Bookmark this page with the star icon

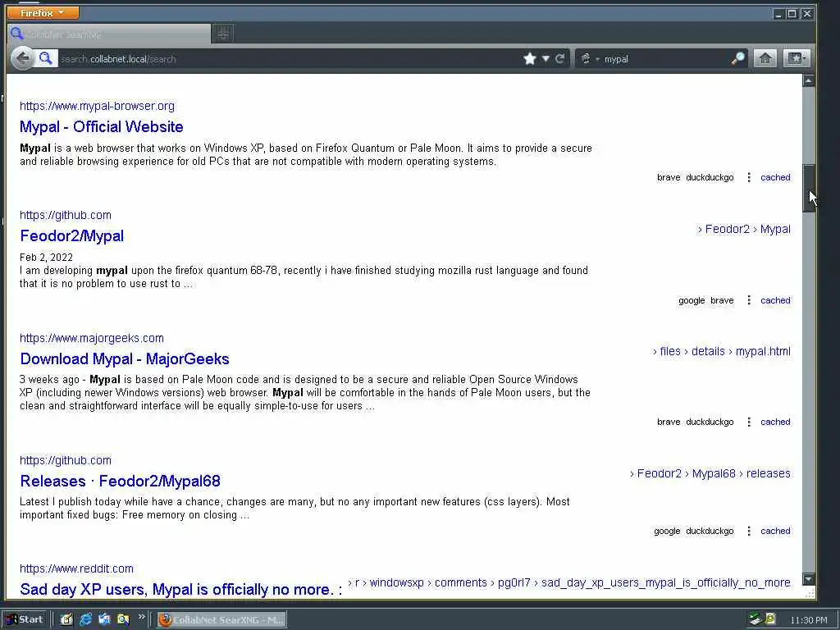click(x=530, y=58)
